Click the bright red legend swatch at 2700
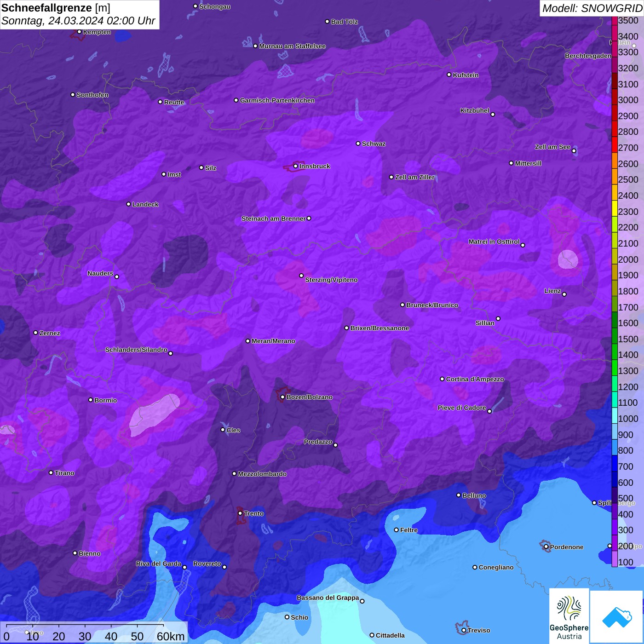Viewport: 644px width, 644px height. [x=615, y=144]
